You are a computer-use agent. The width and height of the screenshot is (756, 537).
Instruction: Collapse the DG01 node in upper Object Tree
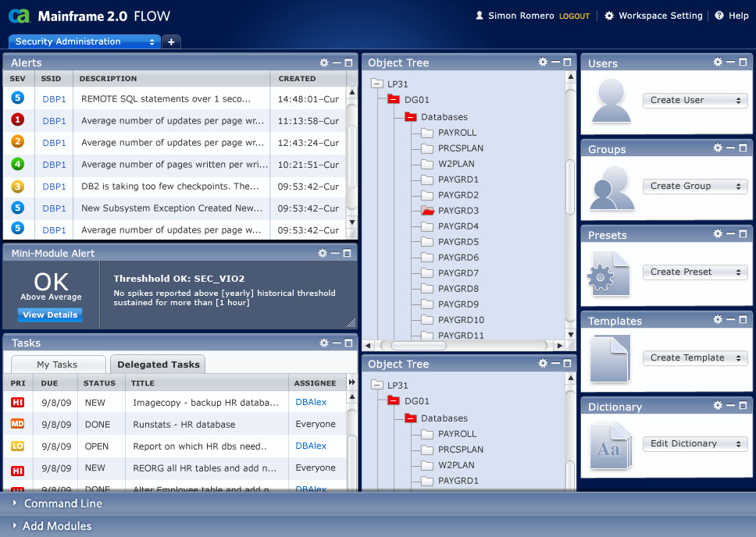394,99
